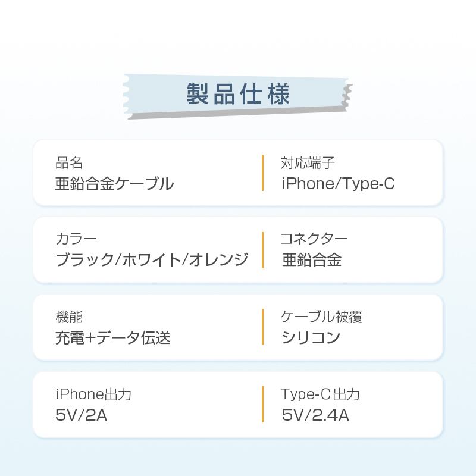Click the iPhone/Type-C value text

(x=338, y=184)
